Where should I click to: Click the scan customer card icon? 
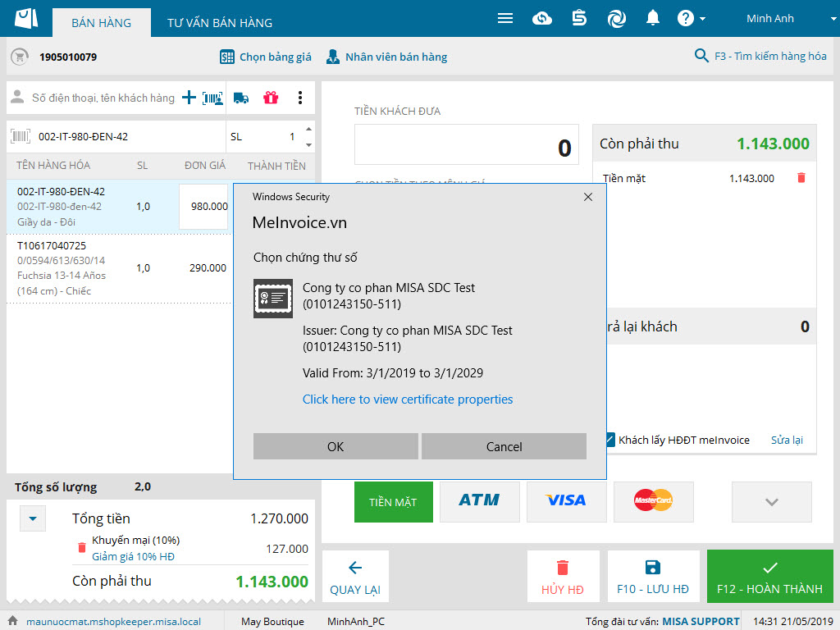coord(212,98)
